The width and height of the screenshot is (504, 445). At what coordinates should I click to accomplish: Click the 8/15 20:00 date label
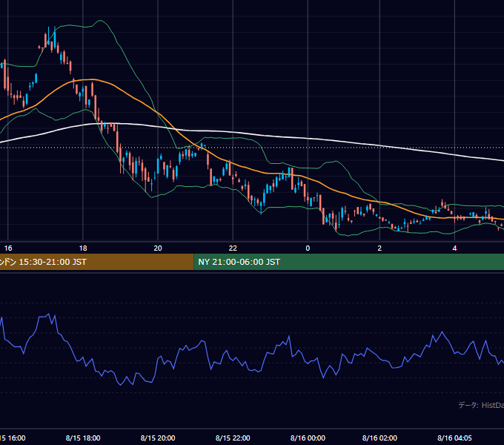coord(158,438)
